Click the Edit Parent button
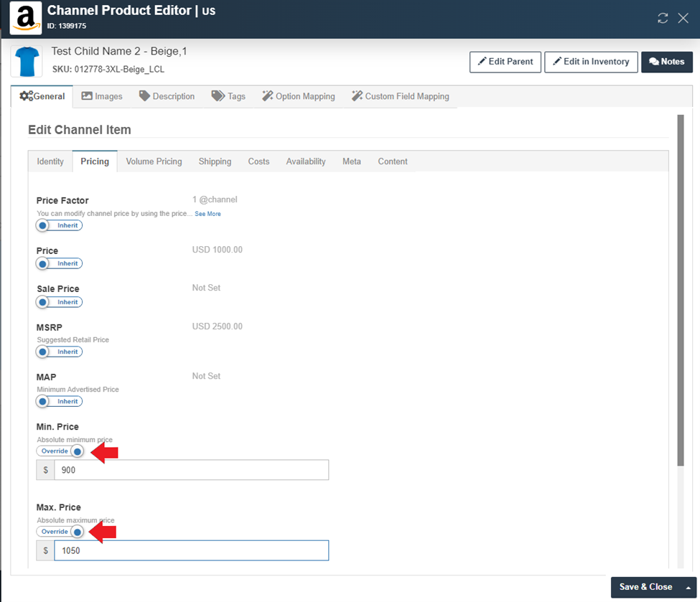700x602 pixels. pyautogui.click(x=505, y=62)
